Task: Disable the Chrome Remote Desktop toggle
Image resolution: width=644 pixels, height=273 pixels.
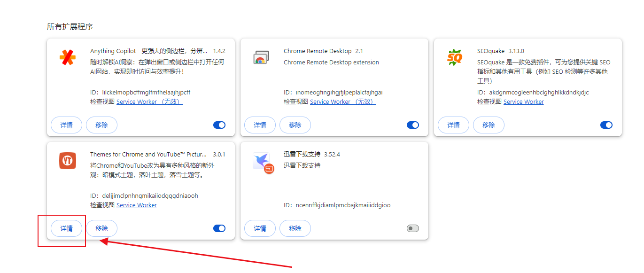Action: pyautogui.click(x=413, y=125)
